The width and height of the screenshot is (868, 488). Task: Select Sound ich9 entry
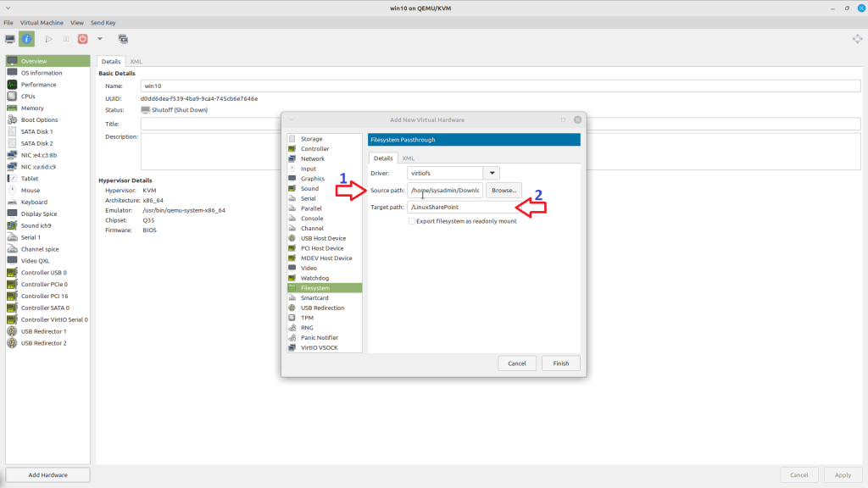coord(47,225)
